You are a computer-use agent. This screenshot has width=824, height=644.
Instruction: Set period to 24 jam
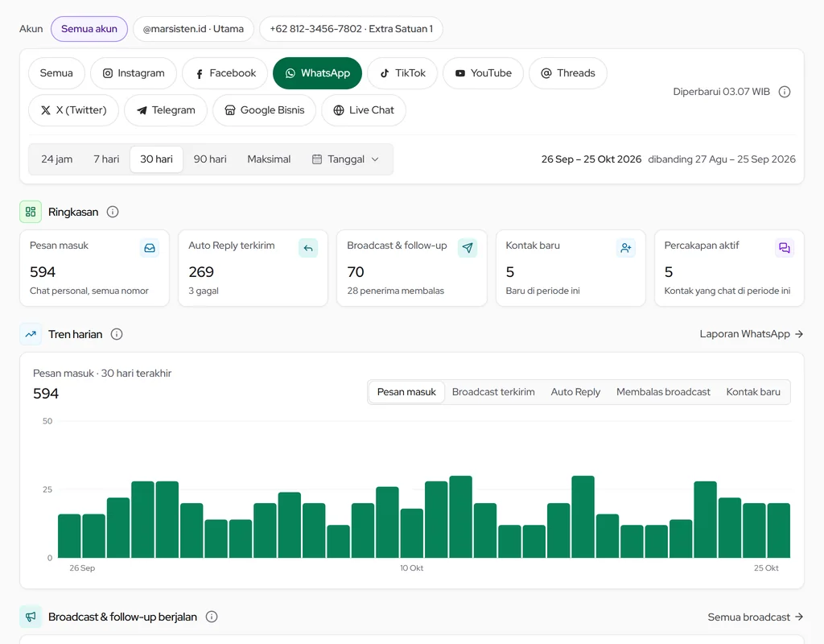(57, 159)
